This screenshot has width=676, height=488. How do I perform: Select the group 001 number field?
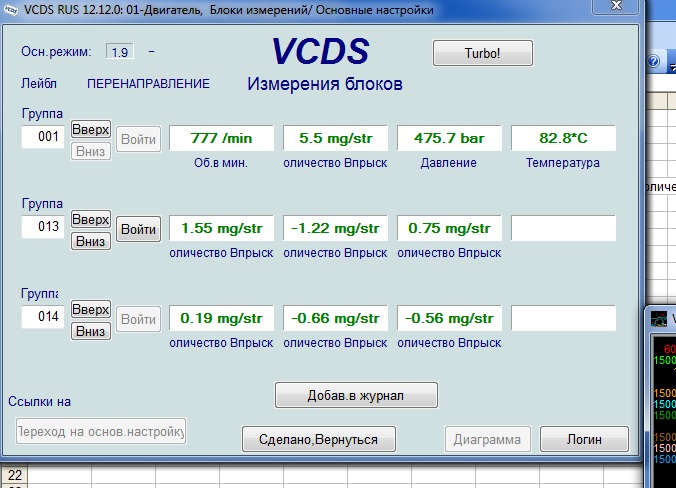point(43,137)
